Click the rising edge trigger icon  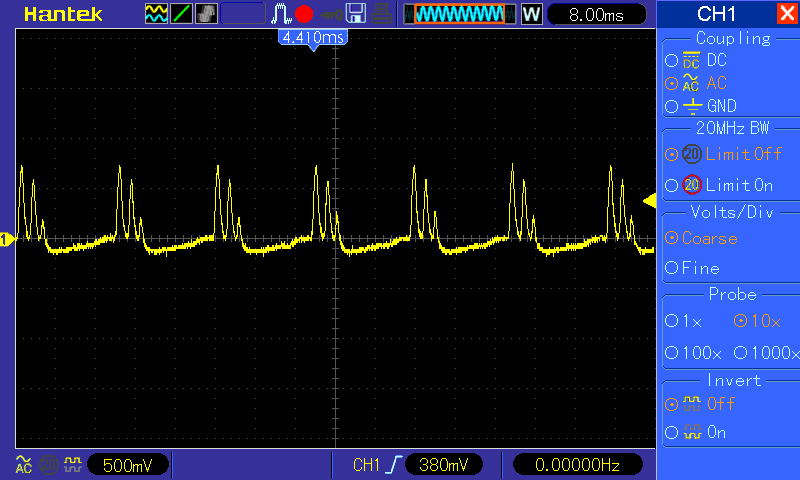point(393,465)
